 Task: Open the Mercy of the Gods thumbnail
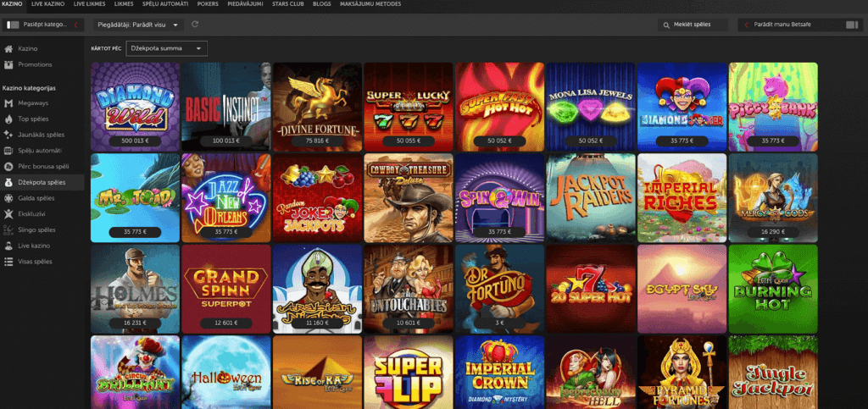[x=773, y=198]
